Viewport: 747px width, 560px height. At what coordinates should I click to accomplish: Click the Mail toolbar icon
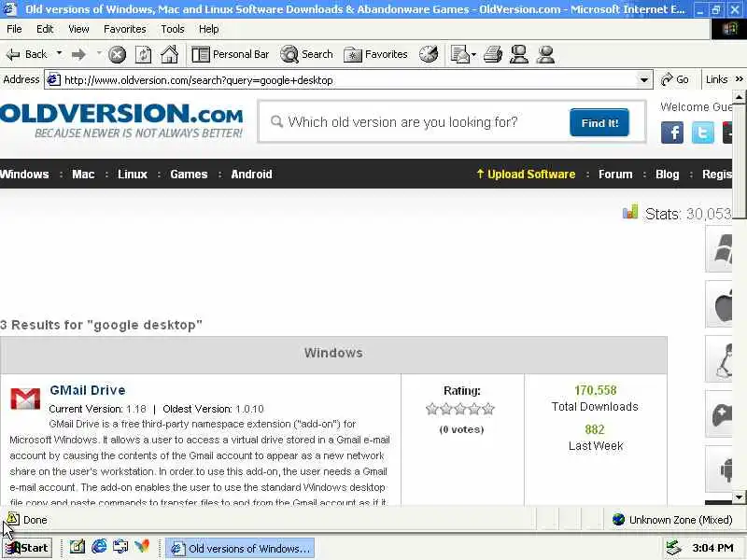459,54
